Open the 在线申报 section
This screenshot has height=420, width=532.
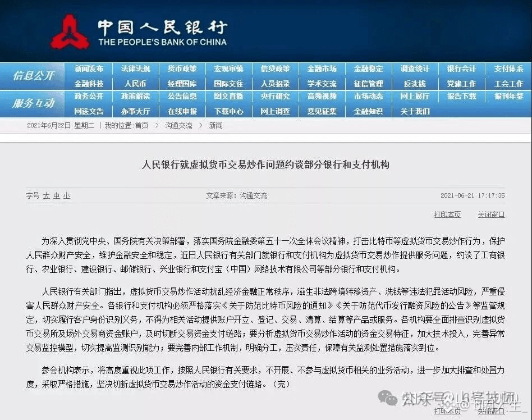tap(182, 111)
